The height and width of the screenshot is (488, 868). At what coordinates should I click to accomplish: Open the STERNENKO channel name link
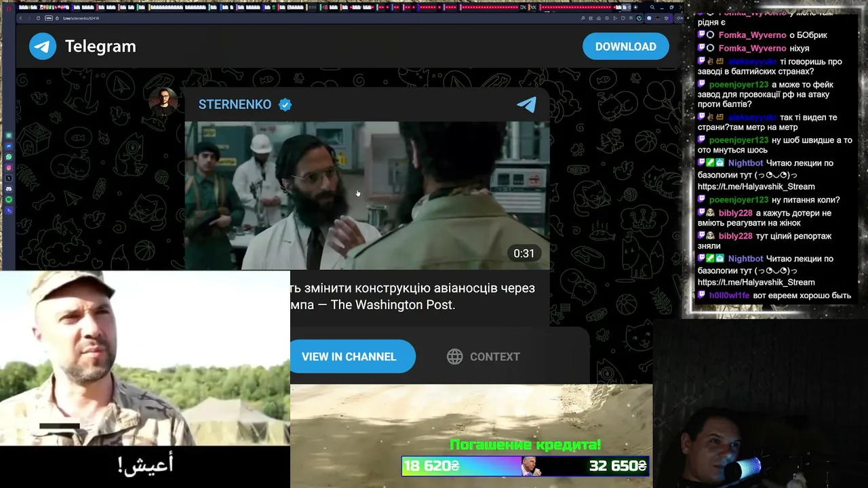click(235, 104)
